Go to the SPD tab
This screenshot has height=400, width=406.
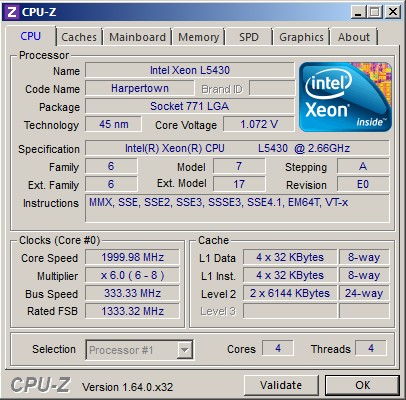(249, 37)
